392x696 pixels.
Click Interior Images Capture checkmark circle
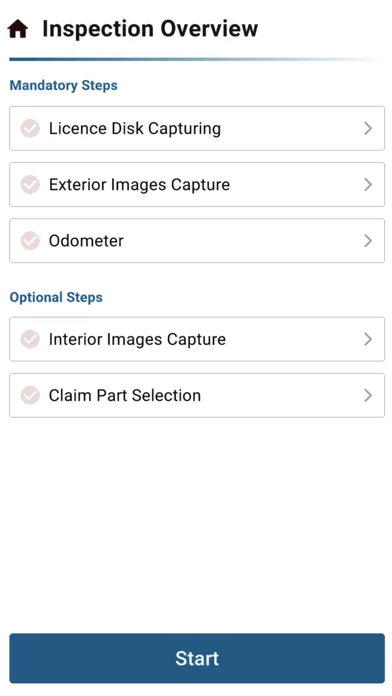click(x=30, y=339)
